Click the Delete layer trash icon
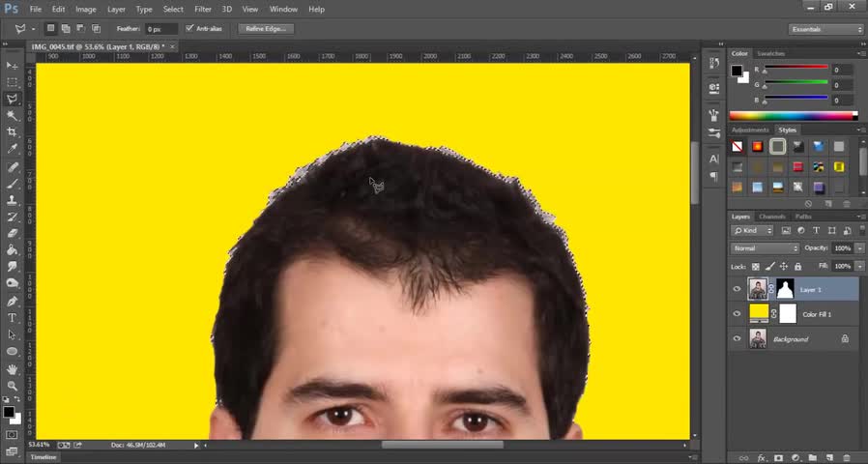 coord(847,458)
